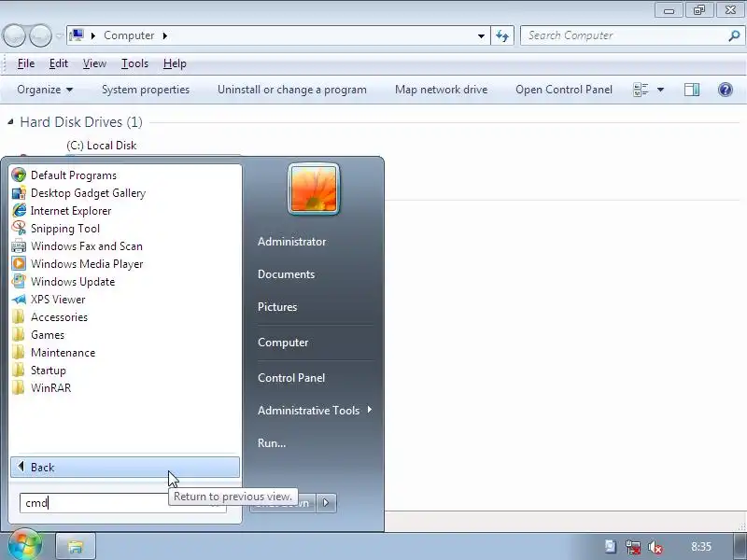Viewport: 747px width, 560px height.
Task: Expand the Games folder
Action: 125,335
